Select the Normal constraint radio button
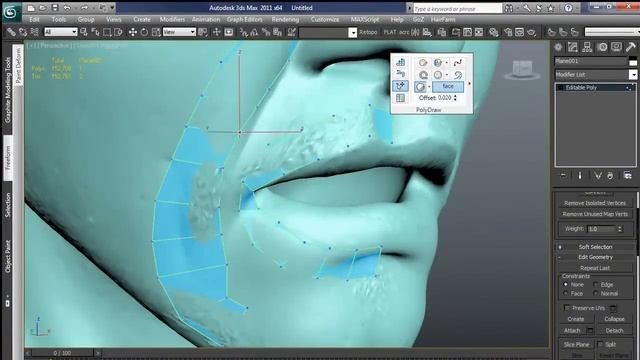Image resolution: width=640 pixels, height=360 pixels. click(596, 293)
